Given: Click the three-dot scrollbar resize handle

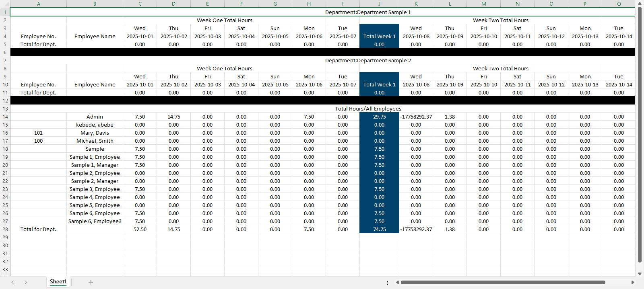Looking at the screenshot, I should tap(388, 283).
